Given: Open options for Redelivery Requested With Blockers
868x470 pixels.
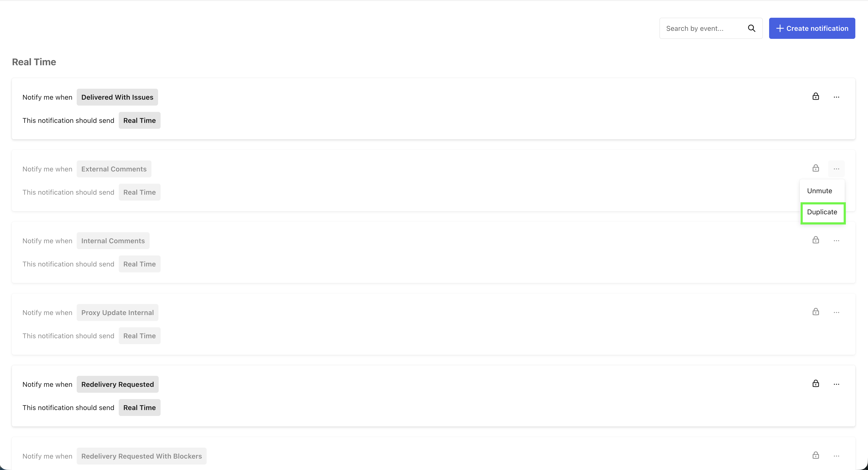Looking at the screenshot, I should (836, 456).
